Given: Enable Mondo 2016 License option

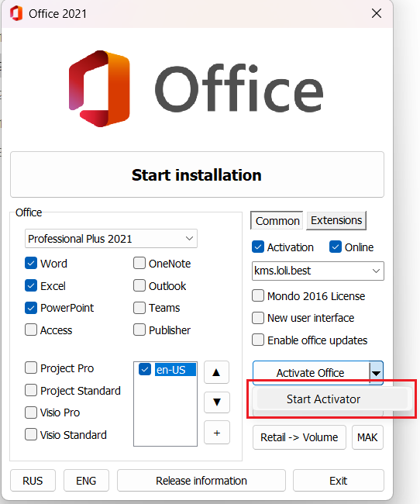Looking at the screenshot, I should [x=258, y=295].
